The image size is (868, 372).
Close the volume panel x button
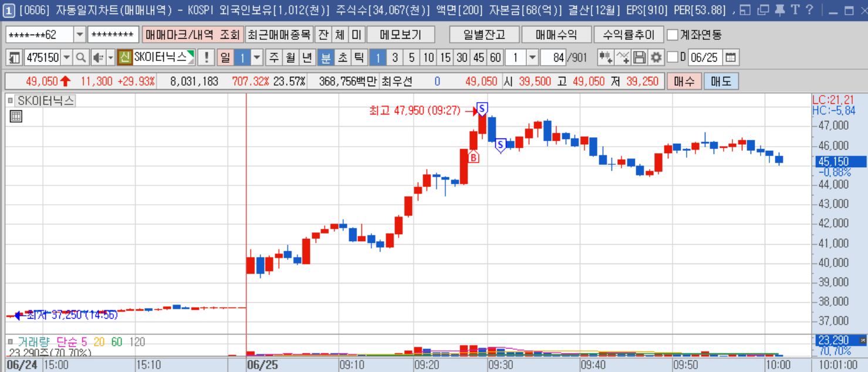click(x=863, y=340)
